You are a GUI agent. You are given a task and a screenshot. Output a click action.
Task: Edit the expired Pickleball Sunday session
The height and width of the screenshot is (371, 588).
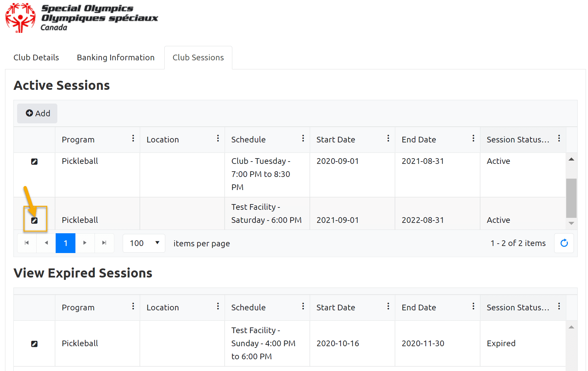point(34,344)
